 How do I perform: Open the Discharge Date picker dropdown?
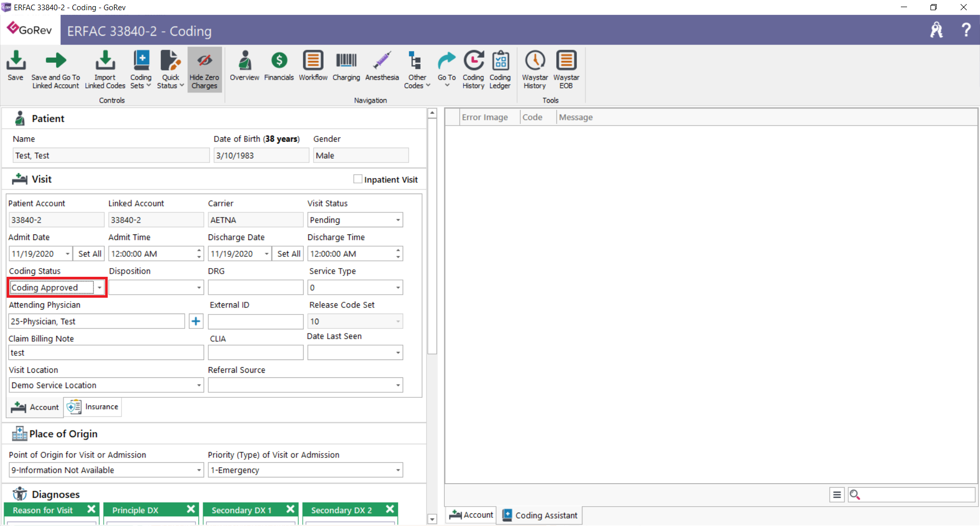pos(266,254)
